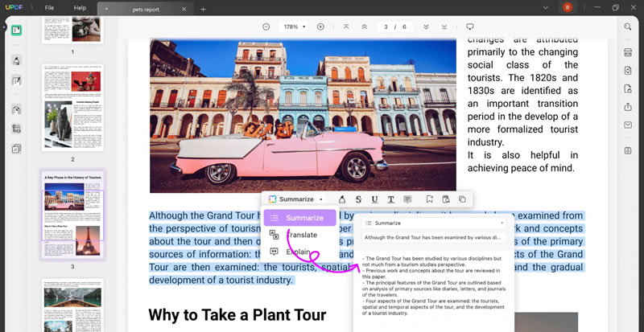Expand the Summarize AI dropdown arrow
Viewport: 644px width, 332px height.
point(320,199)
